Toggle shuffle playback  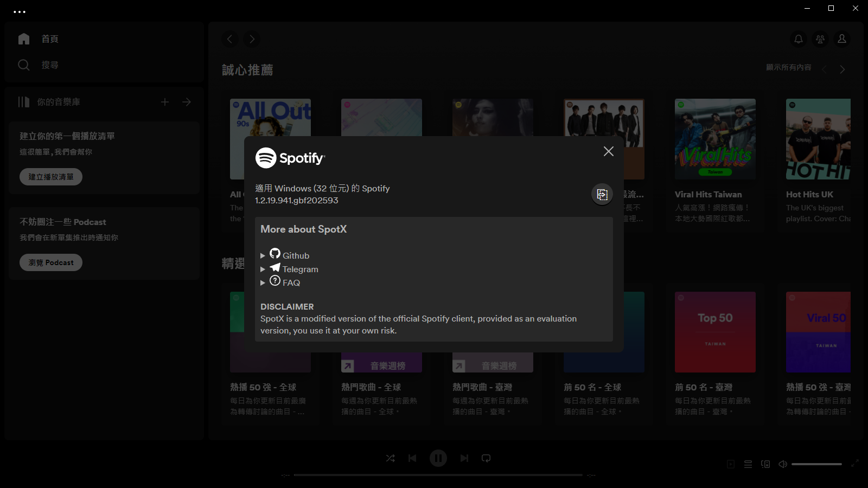[390, 458]
